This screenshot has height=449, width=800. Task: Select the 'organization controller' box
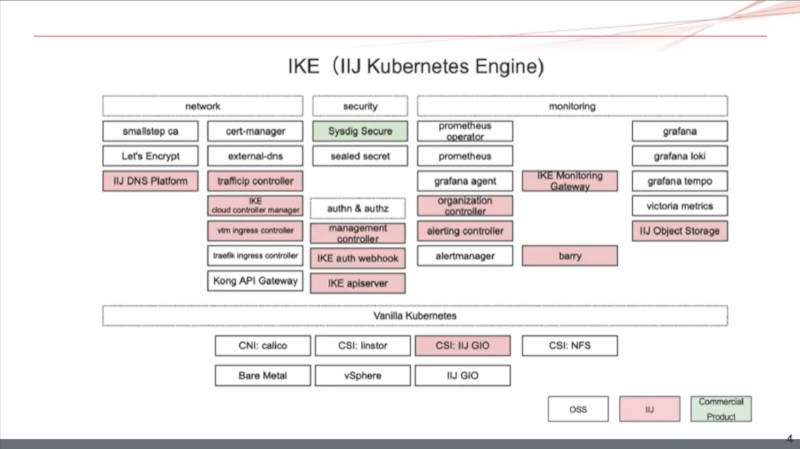click(465, 206)
